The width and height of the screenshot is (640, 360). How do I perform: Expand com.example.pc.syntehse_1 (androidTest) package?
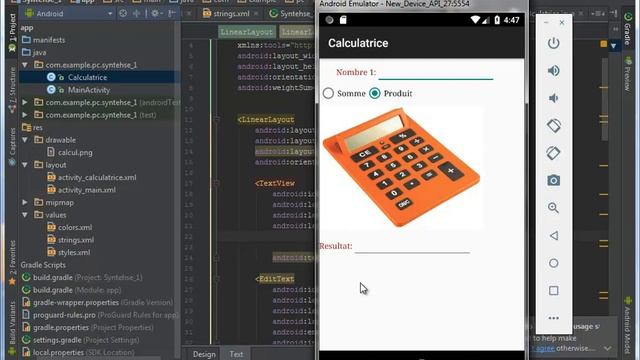[x=25, y=102]
